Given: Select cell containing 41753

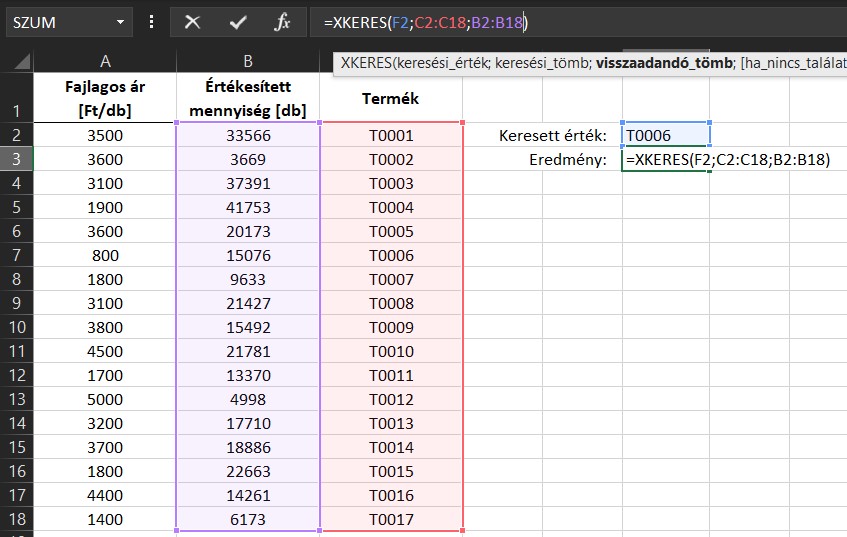Looking at the screenshot, I should coord(248,207).
